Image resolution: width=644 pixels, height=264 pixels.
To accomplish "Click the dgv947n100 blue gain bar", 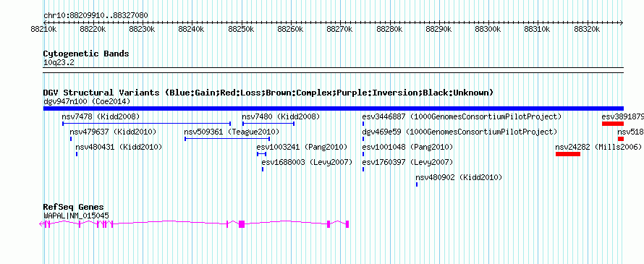I will (x=333, y=108).
